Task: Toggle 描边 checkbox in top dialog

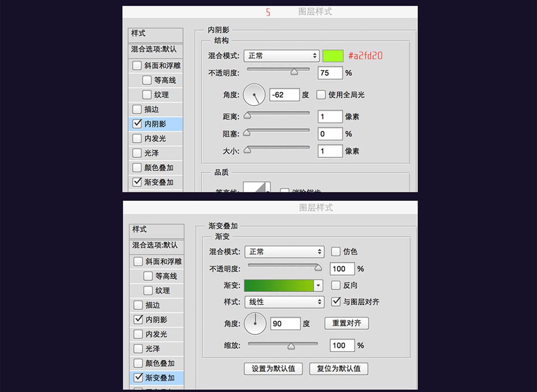Action: pyautogui.click(x=137, y=109)
